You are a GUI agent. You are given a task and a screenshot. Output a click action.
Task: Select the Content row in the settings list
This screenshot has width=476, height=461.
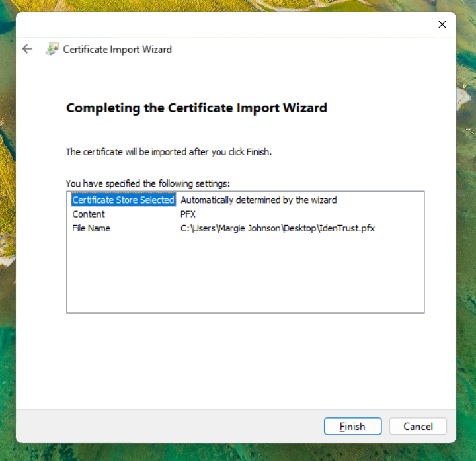coord(89,214)
